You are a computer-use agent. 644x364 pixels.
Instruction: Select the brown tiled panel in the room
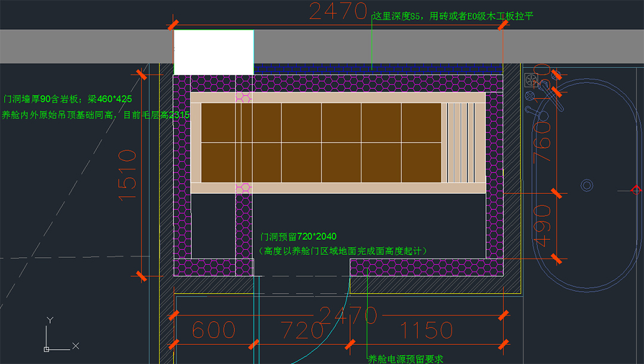tap(321, 143)
